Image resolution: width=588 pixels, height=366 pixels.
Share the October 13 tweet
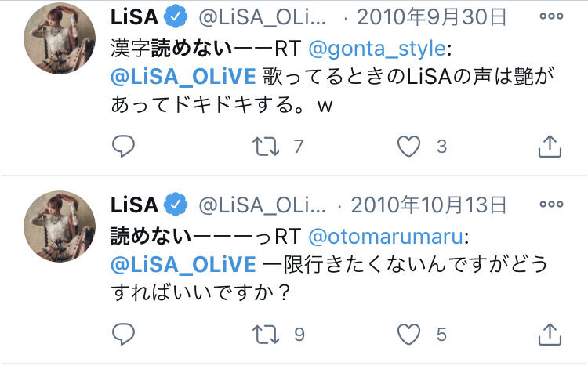[x=550, y=335]
